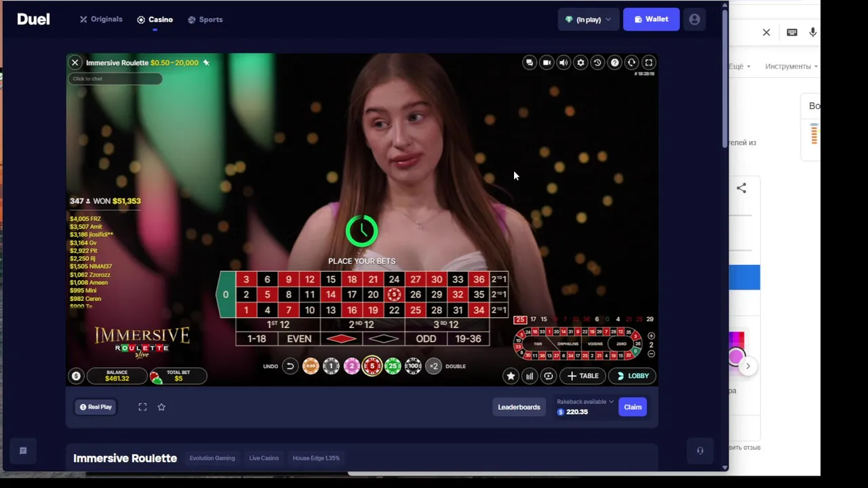The height and width of the screenshot is (488, 868).
Task: Bet on ODD
Action: 426,339
